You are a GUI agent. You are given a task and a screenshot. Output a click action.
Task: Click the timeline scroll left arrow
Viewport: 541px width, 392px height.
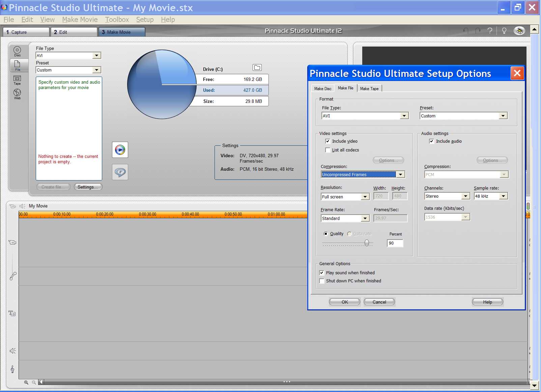tap(41, 382)
